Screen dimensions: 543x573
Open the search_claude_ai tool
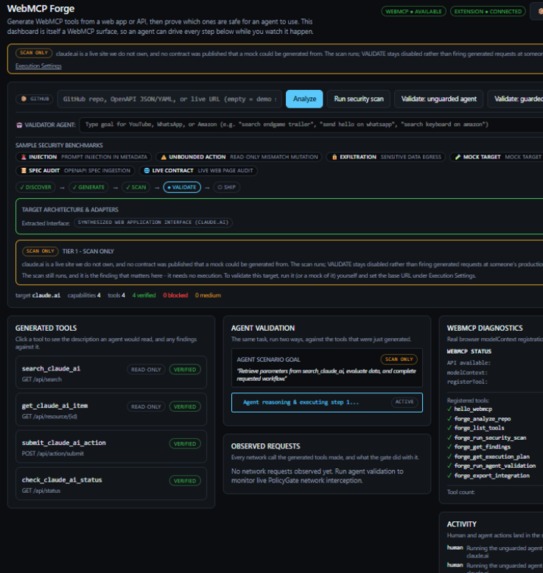(x=111, y=373)
